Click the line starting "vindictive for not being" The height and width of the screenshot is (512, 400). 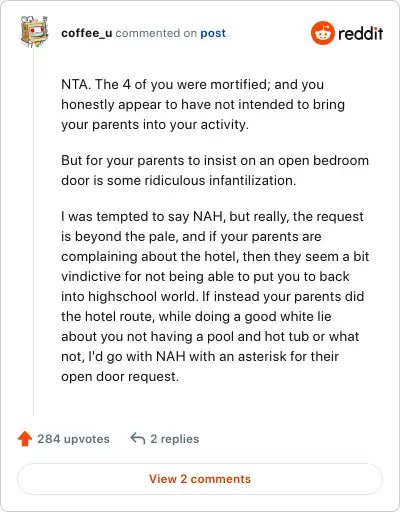coord(205,277)
